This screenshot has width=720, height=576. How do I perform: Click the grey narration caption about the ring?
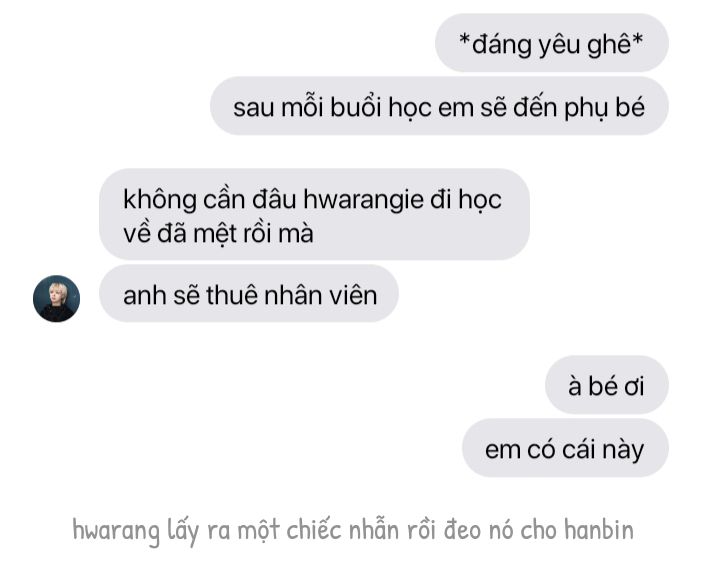click(353, 530)
